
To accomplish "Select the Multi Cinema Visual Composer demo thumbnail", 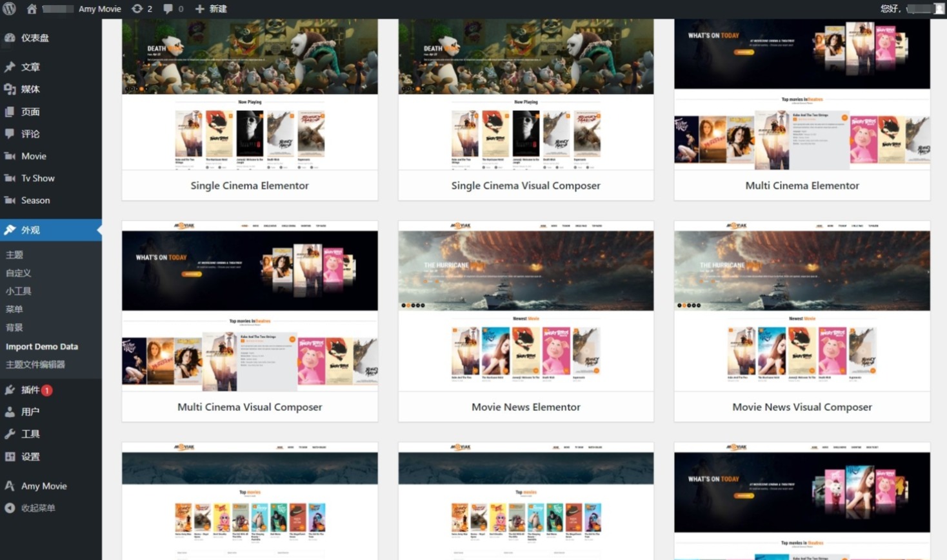I will click(250, 306).
